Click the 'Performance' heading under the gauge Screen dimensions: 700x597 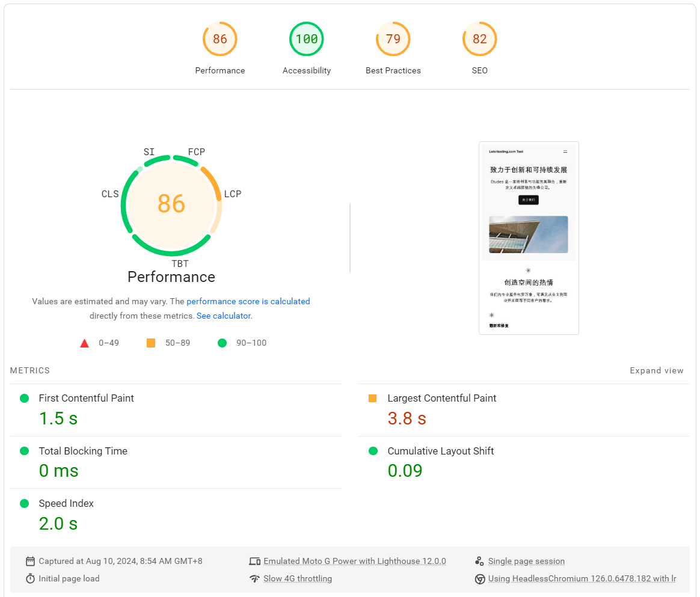tap(171, 277)
